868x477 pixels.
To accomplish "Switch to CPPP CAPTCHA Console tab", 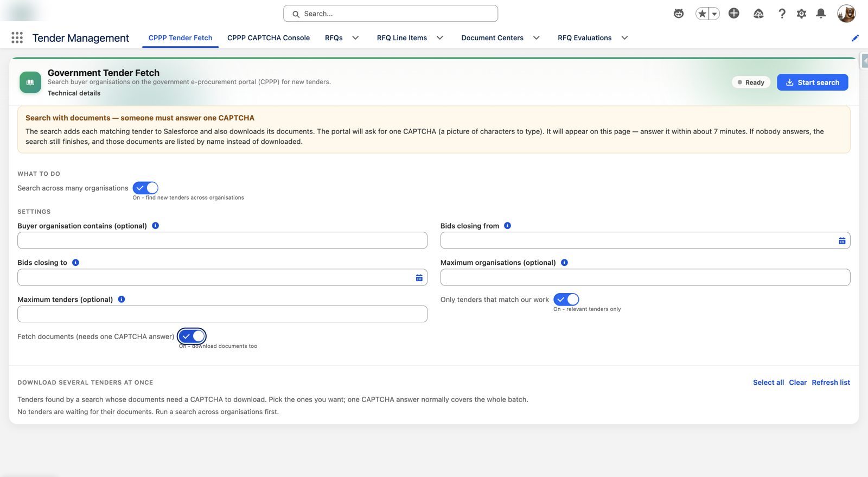I will (x=269, y=38).
